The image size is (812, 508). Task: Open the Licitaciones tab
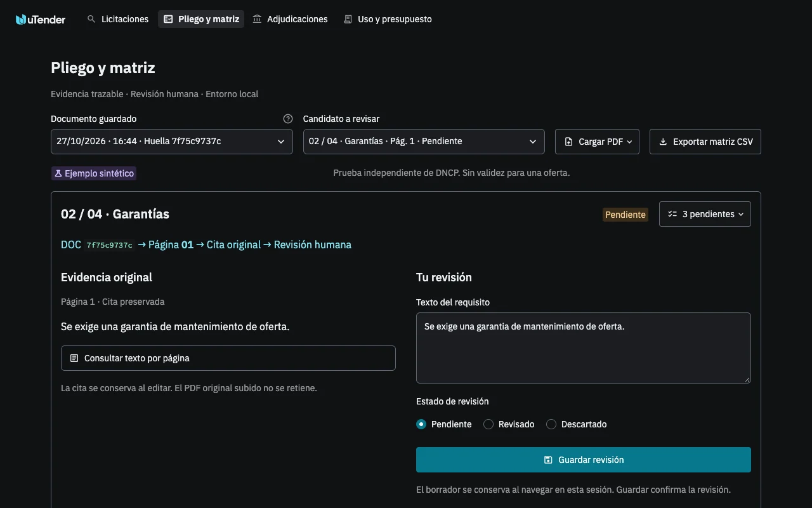tap(118, 19)
